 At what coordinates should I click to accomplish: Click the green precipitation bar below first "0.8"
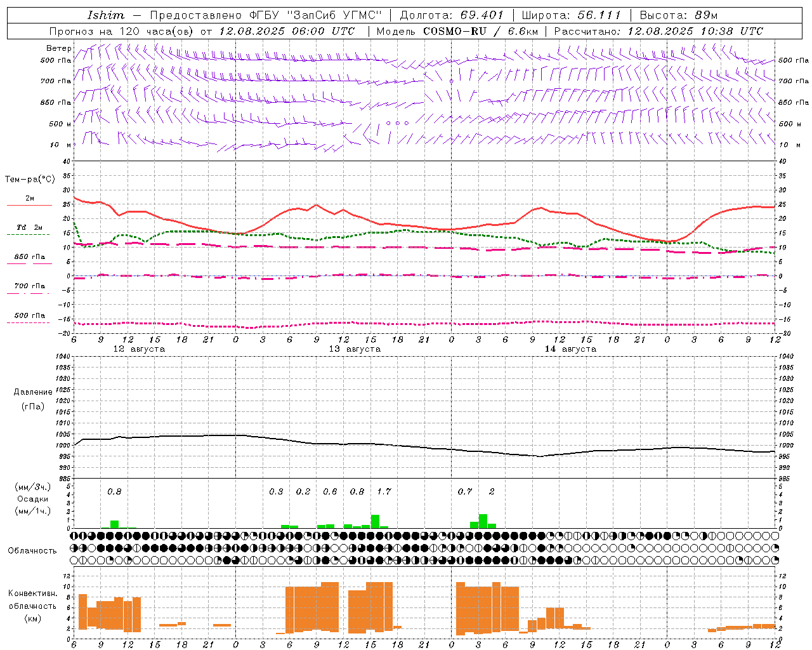115,524
